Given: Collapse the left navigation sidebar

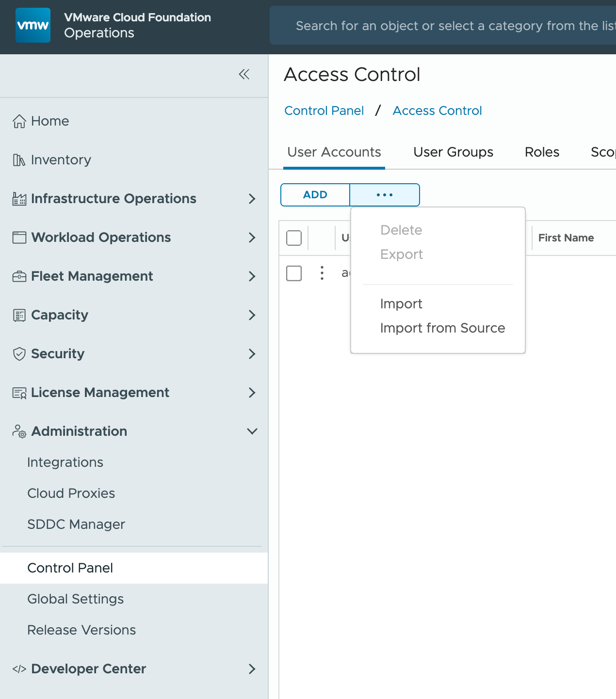Looking at the screenshot, I should (x=244, y=74).
